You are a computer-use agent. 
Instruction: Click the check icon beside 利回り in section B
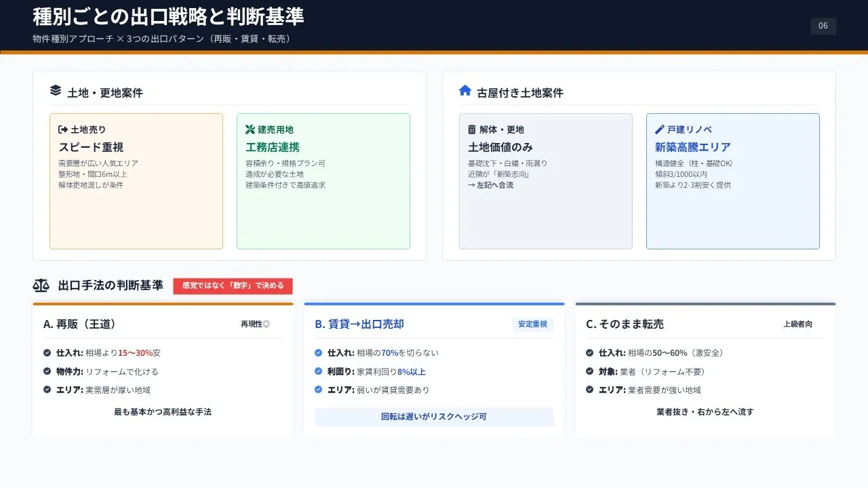[319, 371]
